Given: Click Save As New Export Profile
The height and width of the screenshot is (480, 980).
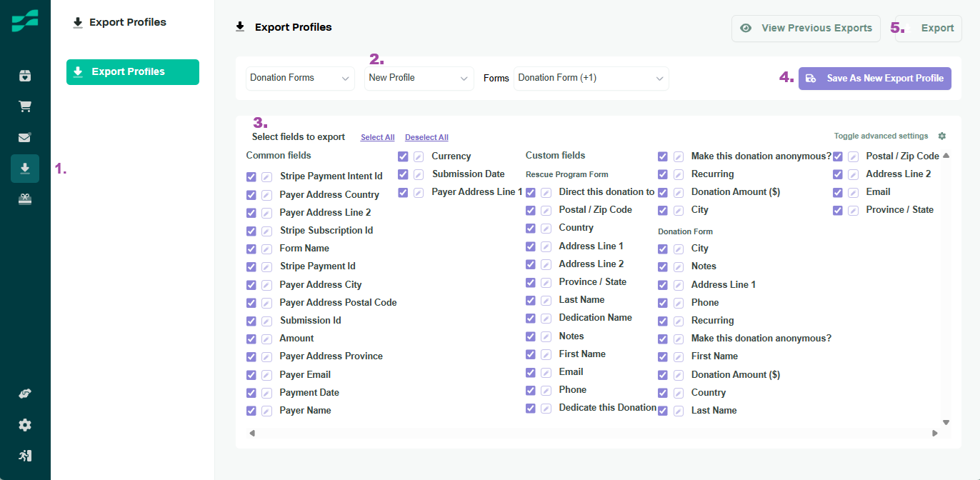Looking at the screenshot, I should (875, 79).
